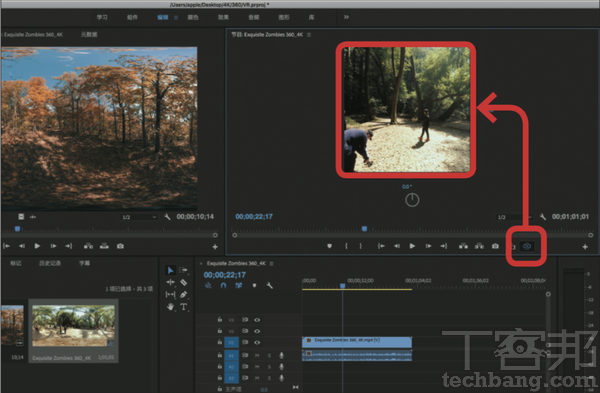The image size is (600, 393).
Task: Mute audio track A1
Action: [257, 355]
